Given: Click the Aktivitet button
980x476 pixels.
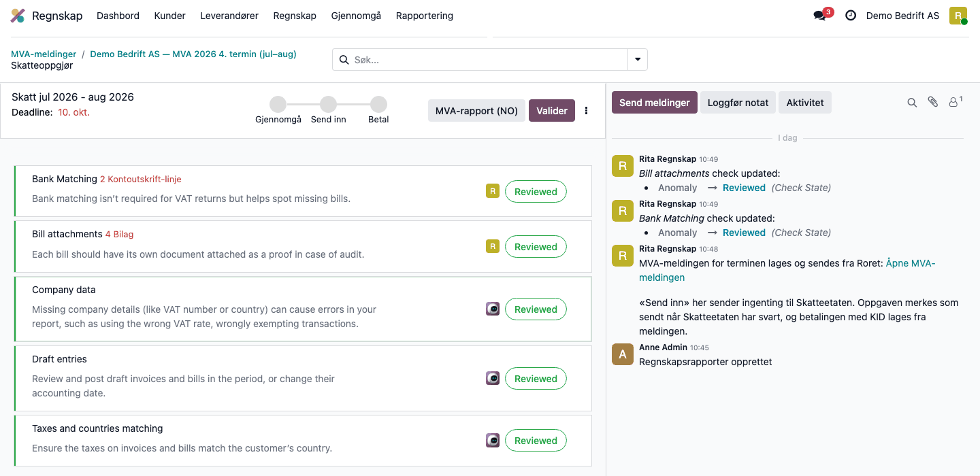Looking at the screenshot, I should click(805, 103).
